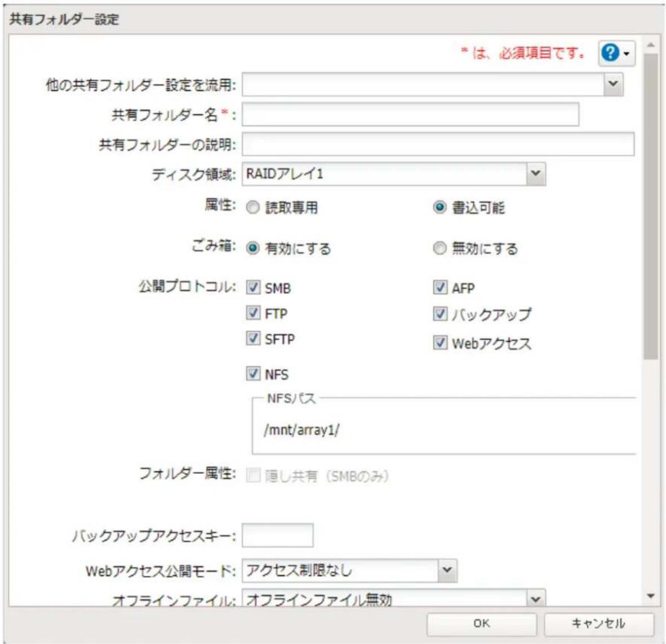Focus the 共有フォルダーの説明 text field
This screenshot has width=666, height=644.
tap(438, 144)
